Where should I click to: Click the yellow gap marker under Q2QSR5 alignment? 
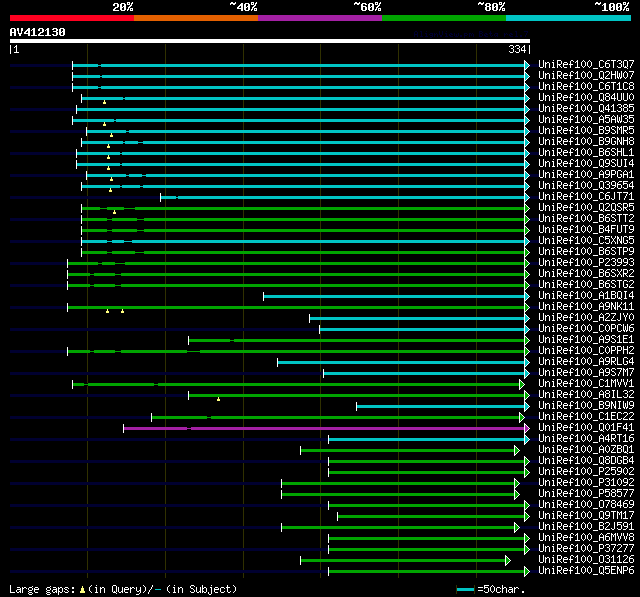114,212
